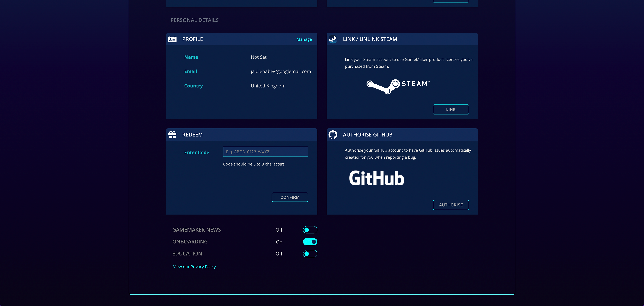Click the PERSONAL DETAILS section heading
644x306 pixels.
tap(195, 20)
